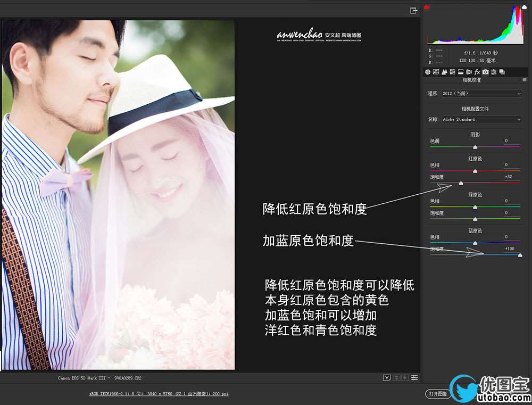Image resolution: width=532 pixels, height=405 pixels.
Task: Click the sRGB workflow options link
Action: [x=159, y=394]
